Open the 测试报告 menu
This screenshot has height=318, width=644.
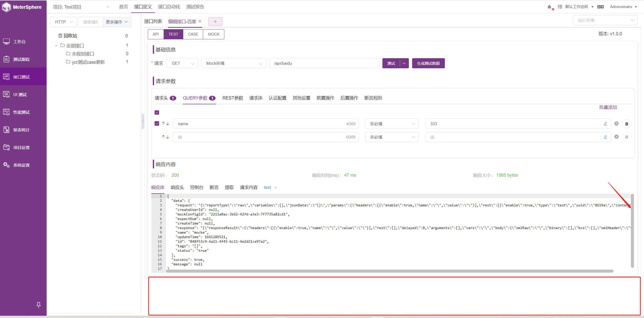click(x=195, y=7)
